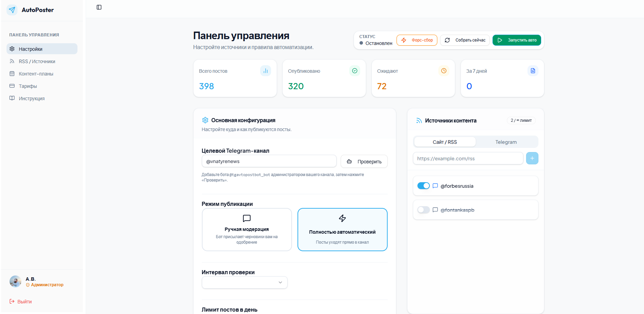The height and width of the screenshot is (314, 644).
Task: Click the card icon for Тарифы
Action: (x=12, y=86)
